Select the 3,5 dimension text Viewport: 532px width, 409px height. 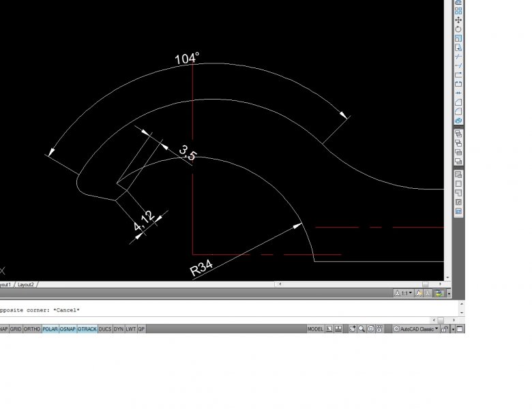pyautogui.click(x=188, y=153)
